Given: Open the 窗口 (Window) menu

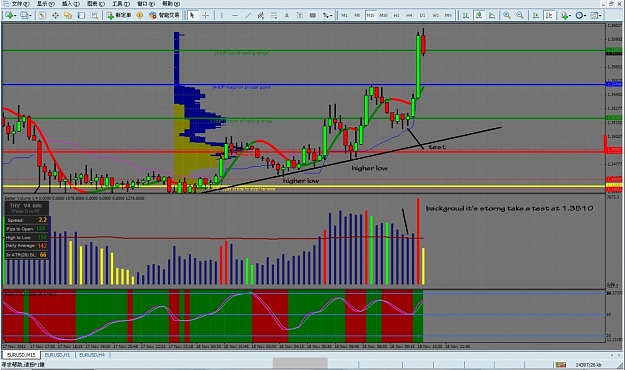Looking at the screenshot, I should [145, 4].
